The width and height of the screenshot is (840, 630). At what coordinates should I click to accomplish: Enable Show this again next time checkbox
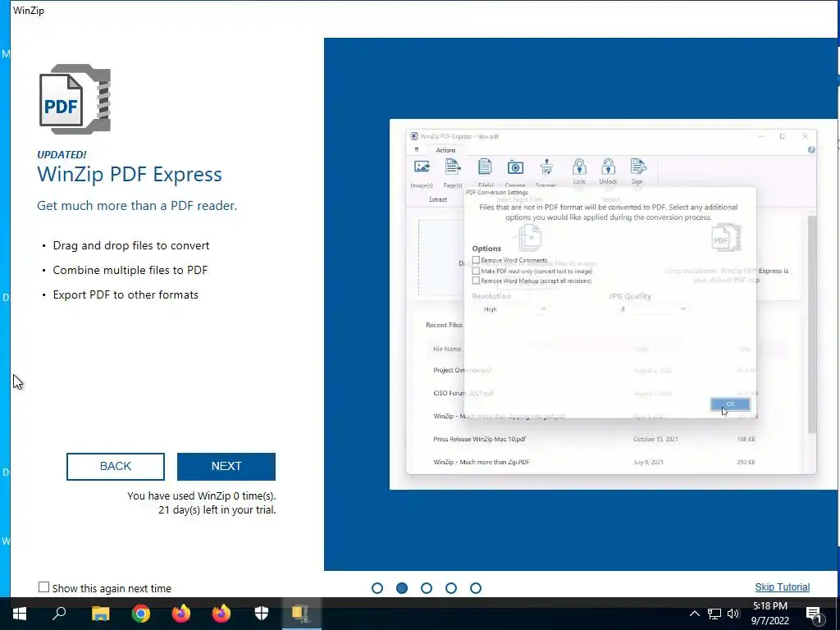click(x=44, y=587)
